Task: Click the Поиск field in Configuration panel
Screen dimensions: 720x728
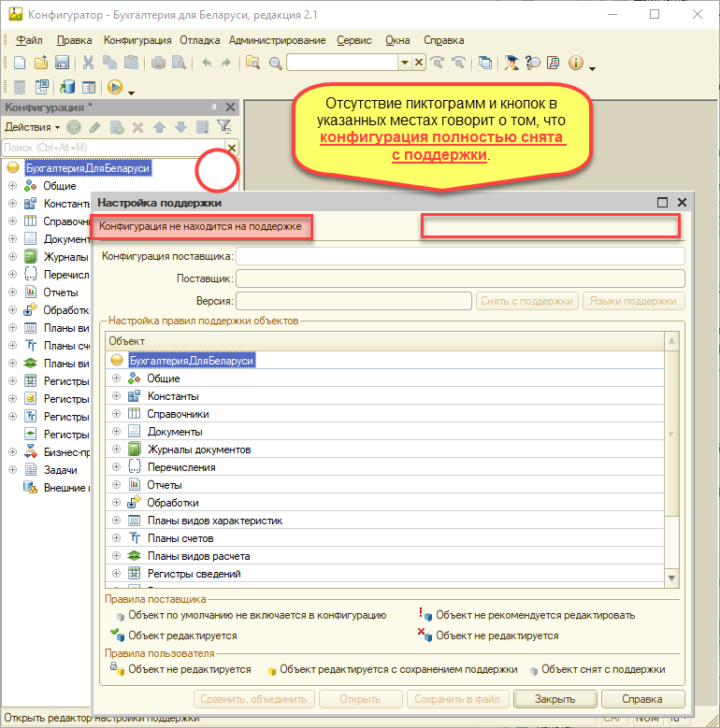Action: (114, 148)
